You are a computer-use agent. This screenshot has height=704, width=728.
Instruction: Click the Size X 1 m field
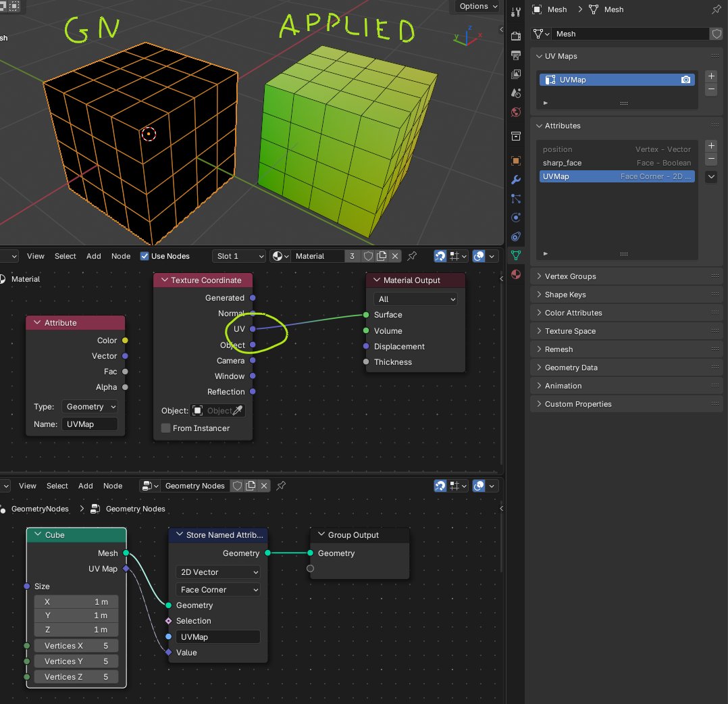point(76,602)
